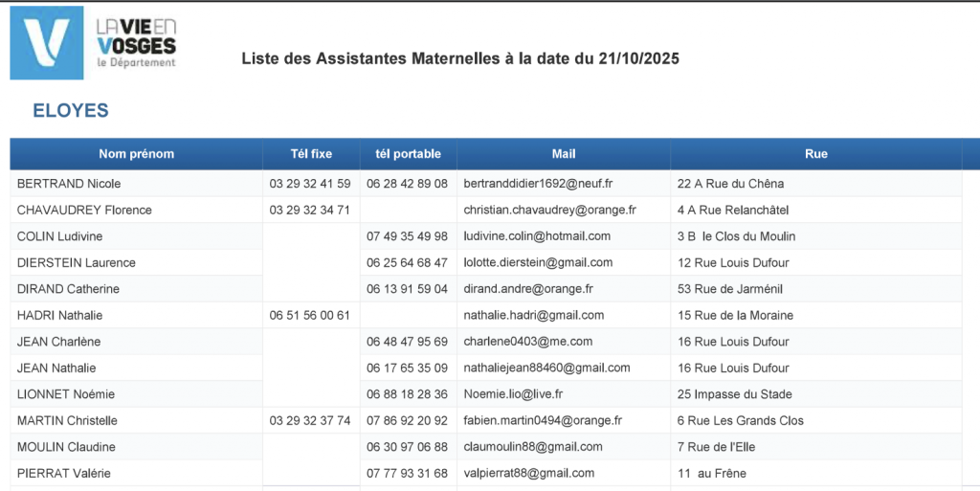Click email lolotte.dierstein@gmail.com
This screenshot has width=980, height=491.
tap(538, 262)
